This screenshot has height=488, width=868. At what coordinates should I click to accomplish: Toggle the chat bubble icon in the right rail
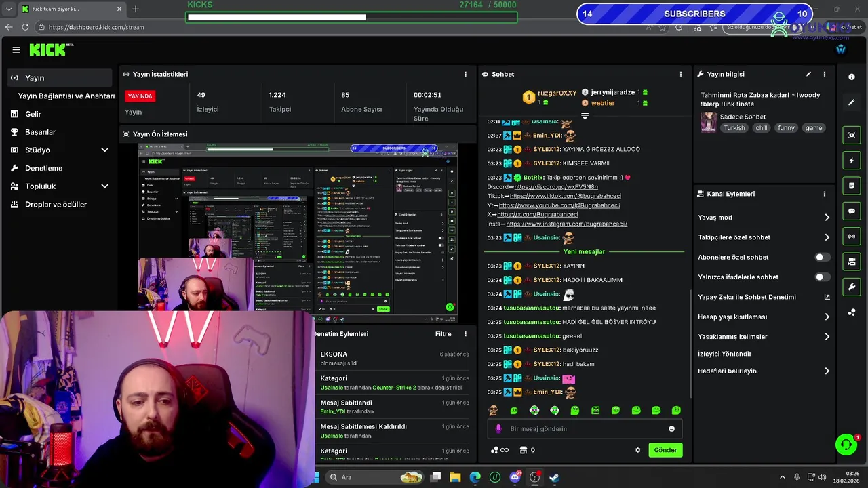(x=852, y=211)
